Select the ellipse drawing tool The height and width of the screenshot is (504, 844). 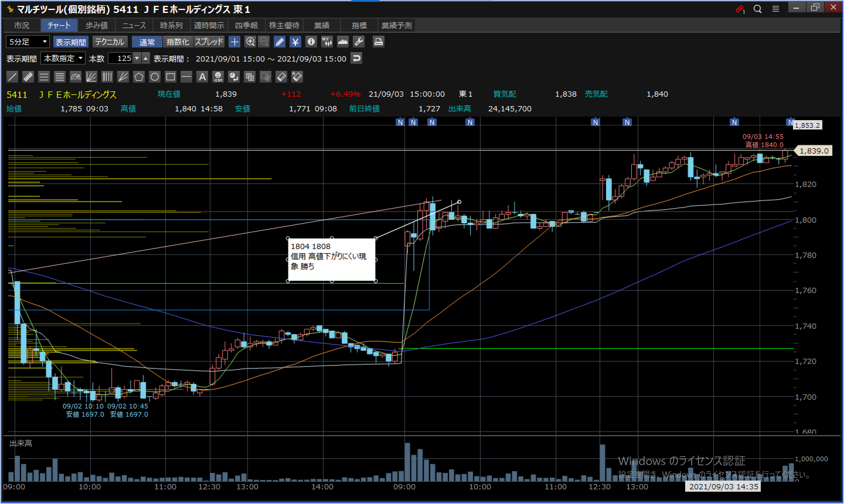pyautogui.click(x=154, y=77)
